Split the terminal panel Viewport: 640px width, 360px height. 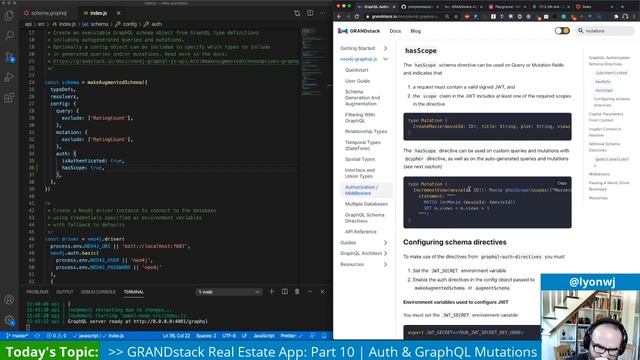[284, 291]
